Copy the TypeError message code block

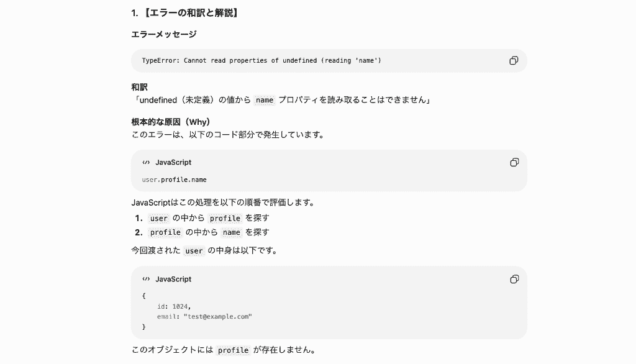pos(514,60)
